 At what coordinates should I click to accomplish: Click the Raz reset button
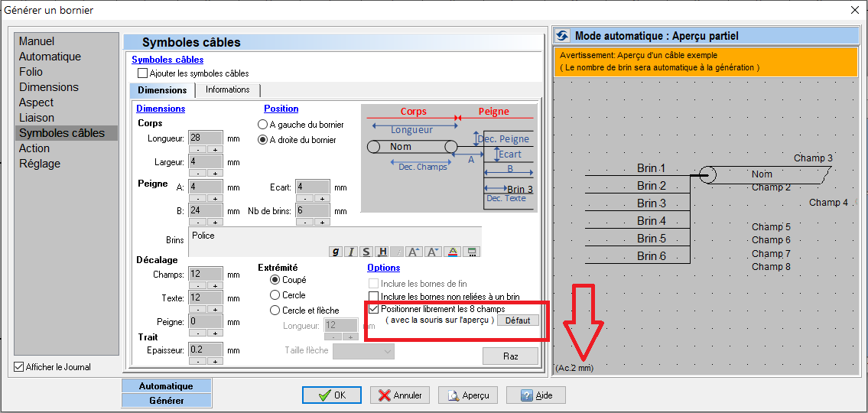point(510,356)
